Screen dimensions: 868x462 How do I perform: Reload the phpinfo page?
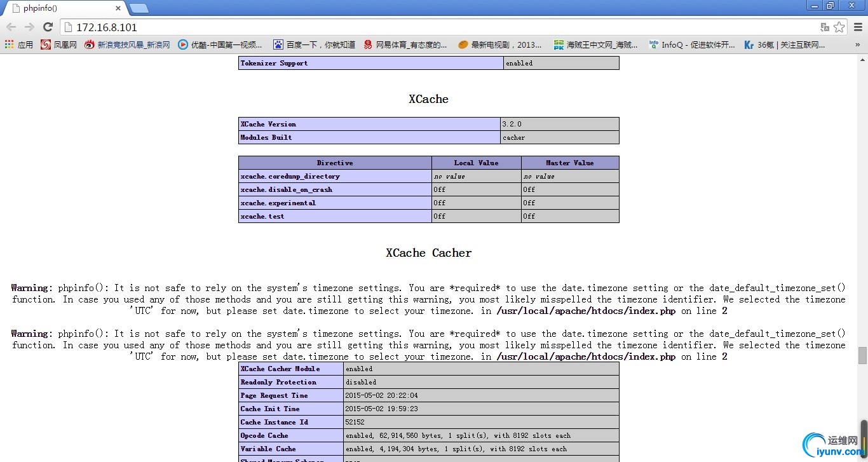[48, 27]
